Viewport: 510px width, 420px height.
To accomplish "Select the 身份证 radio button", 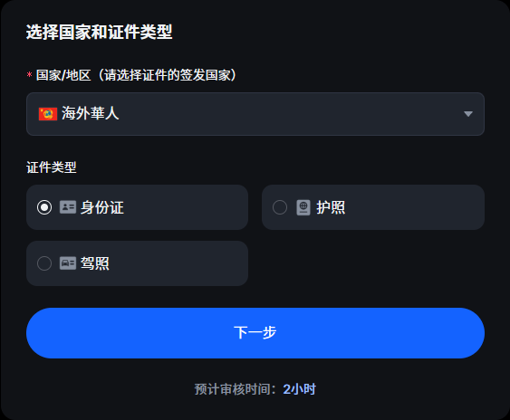I will pos(44,207).
